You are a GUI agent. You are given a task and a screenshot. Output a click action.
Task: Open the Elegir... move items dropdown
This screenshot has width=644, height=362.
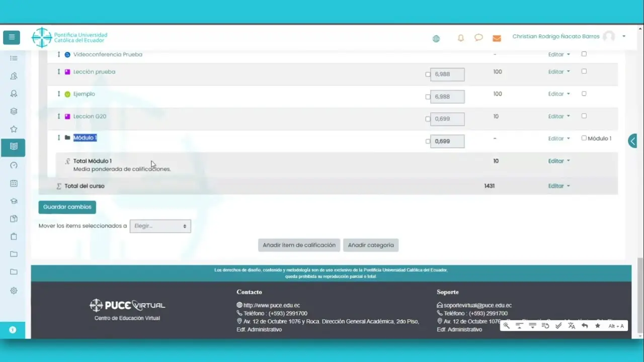point(160,226)
